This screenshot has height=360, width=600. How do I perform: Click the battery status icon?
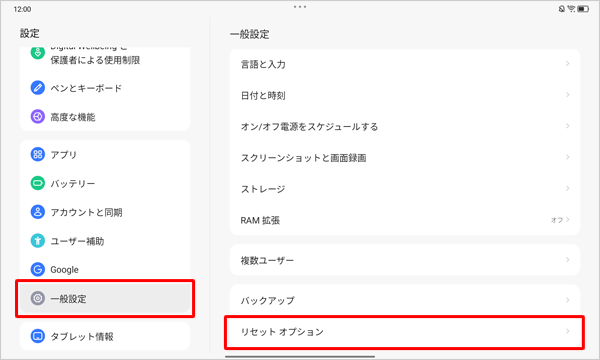[x=583, y=9]
